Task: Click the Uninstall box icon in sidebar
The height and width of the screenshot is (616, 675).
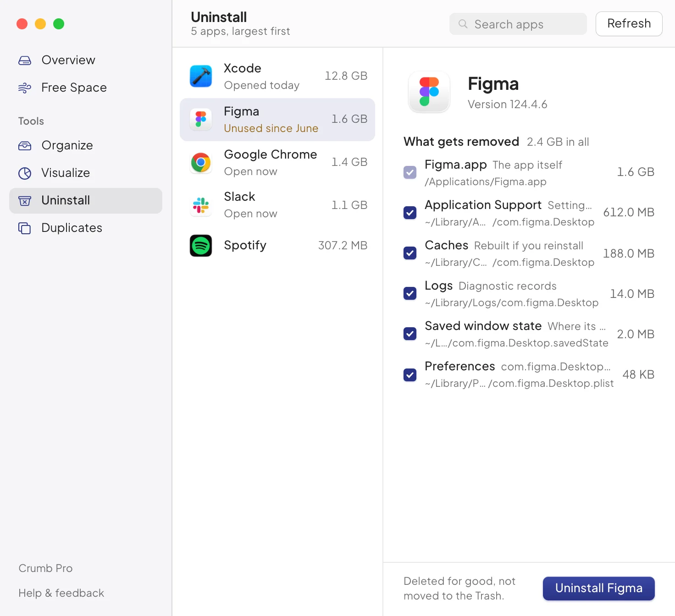Action: click(x=25, y=201)
